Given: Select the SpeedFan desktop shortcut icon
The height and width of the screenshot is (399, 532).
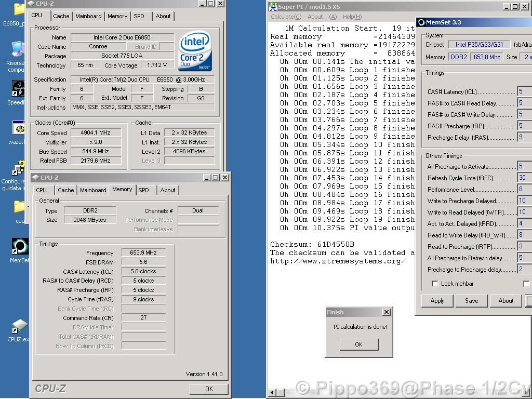Looking at the screenshot, I should coord(18,88).
